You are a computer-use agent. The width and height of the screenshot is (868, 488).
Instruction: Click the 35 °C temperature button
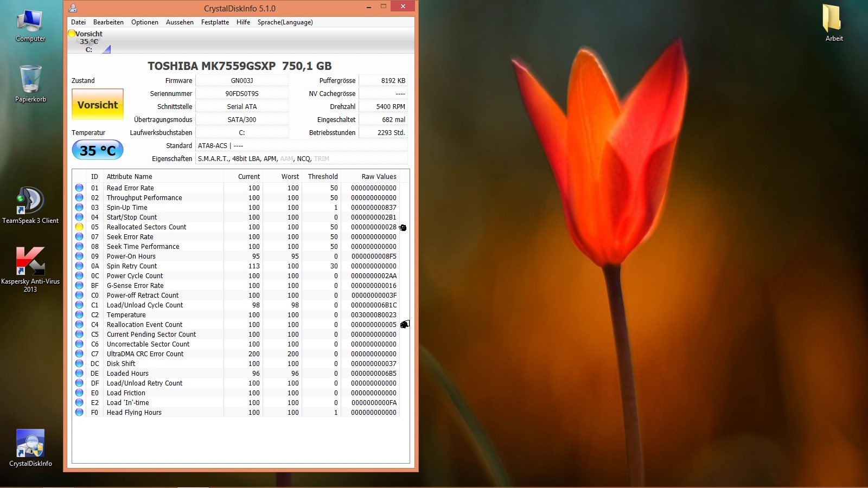click(x=98, y=150)
